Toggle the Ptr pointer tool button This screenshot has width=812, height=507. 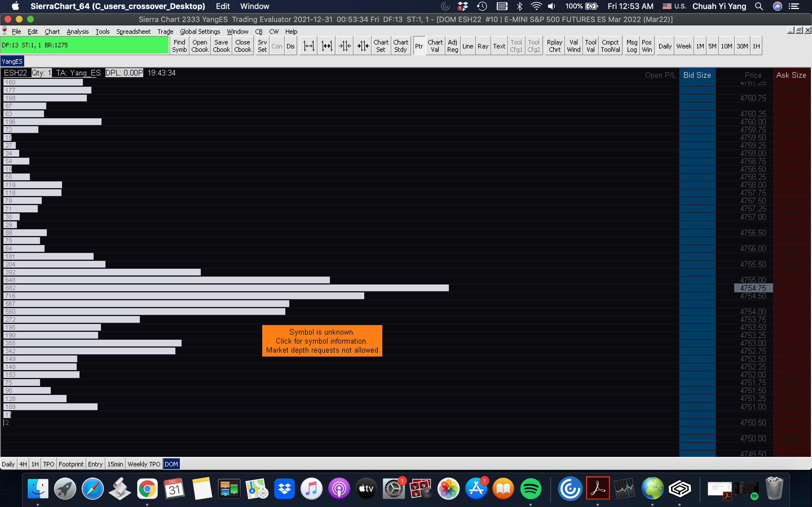pyautogui.click(x=419, y=46)
